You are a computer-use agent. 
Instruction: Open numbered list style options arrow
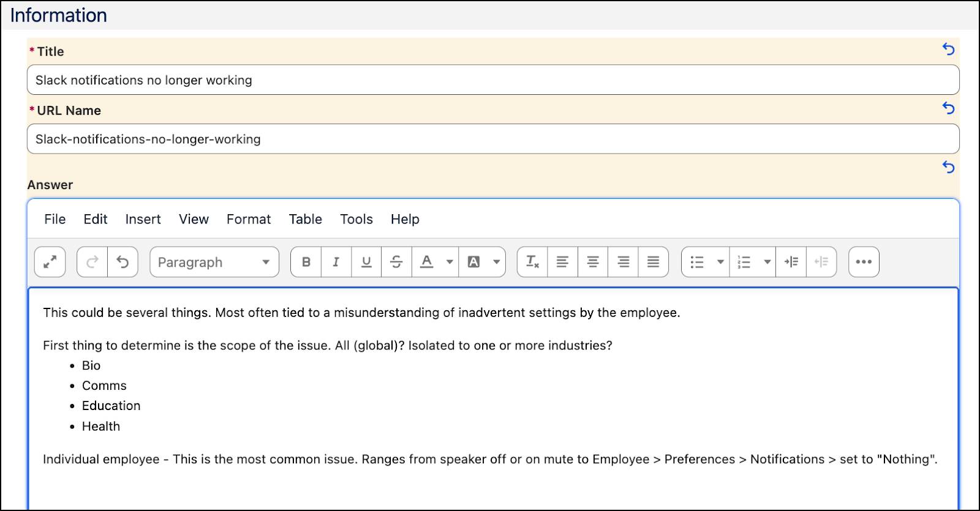tap(767, 262)
